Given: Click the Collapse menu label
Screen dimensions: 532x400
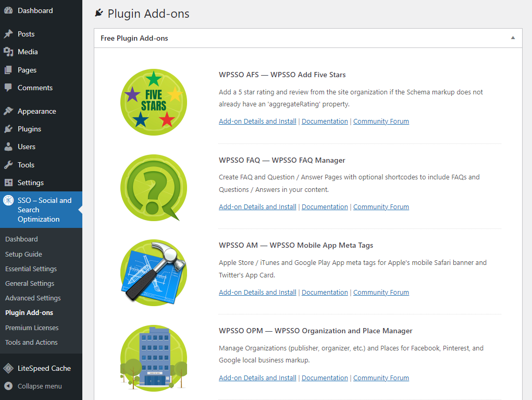Looking at the screenshot, I should (x=40, y=386).
